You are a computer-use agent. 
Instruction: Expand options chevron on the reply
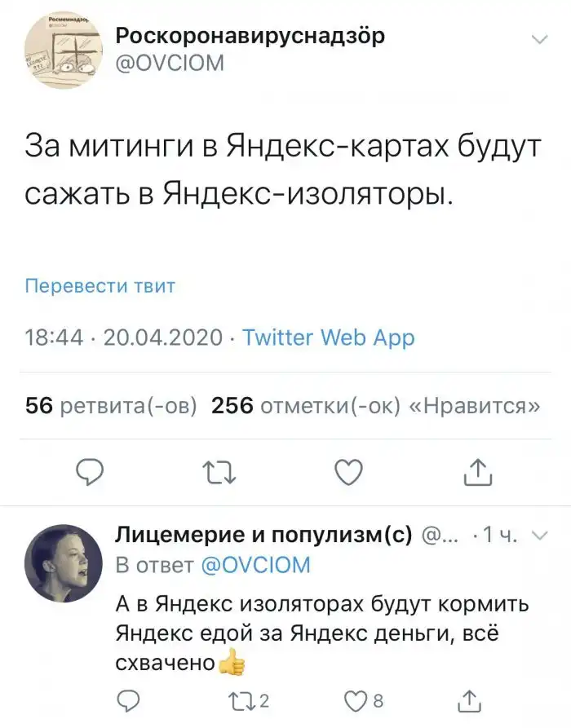point(539,536)
